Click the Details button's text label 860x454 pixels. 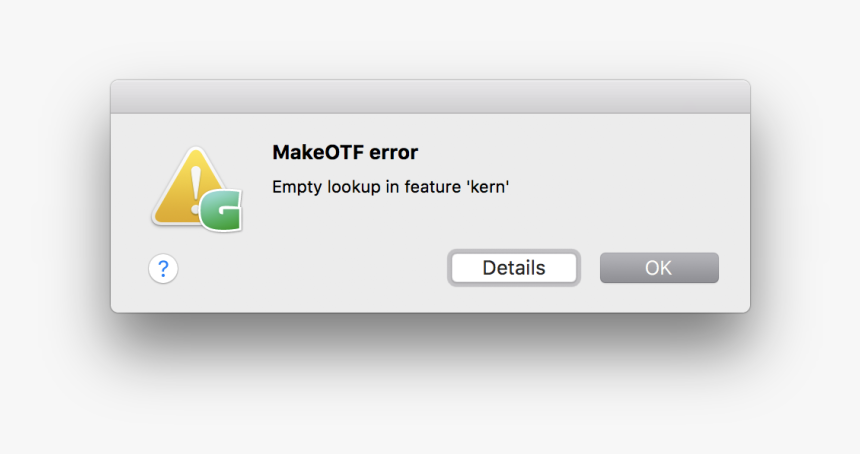514,268
